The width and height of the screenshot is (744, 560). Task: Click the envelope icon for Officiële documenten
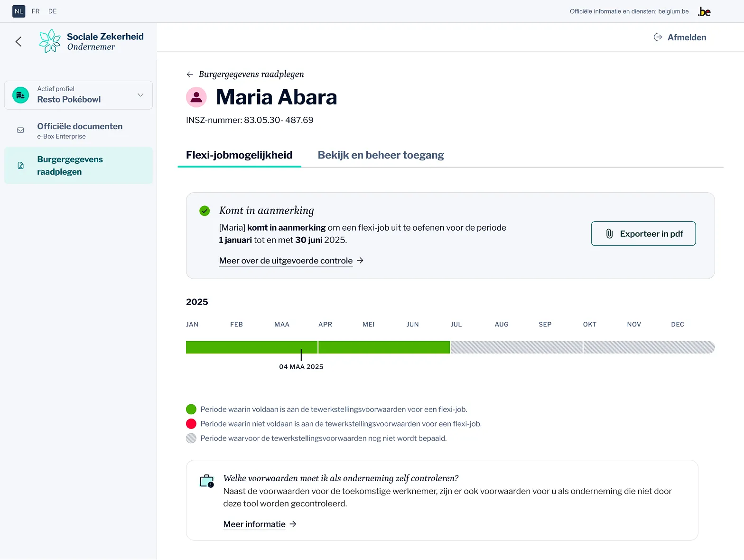(20, 131)
